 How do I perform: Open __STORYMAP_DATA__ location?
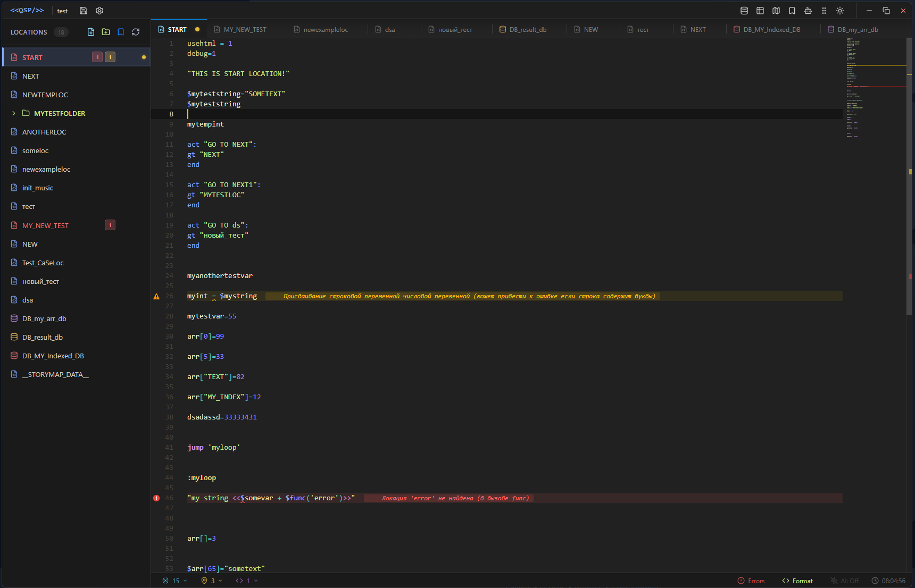point(76,374)
